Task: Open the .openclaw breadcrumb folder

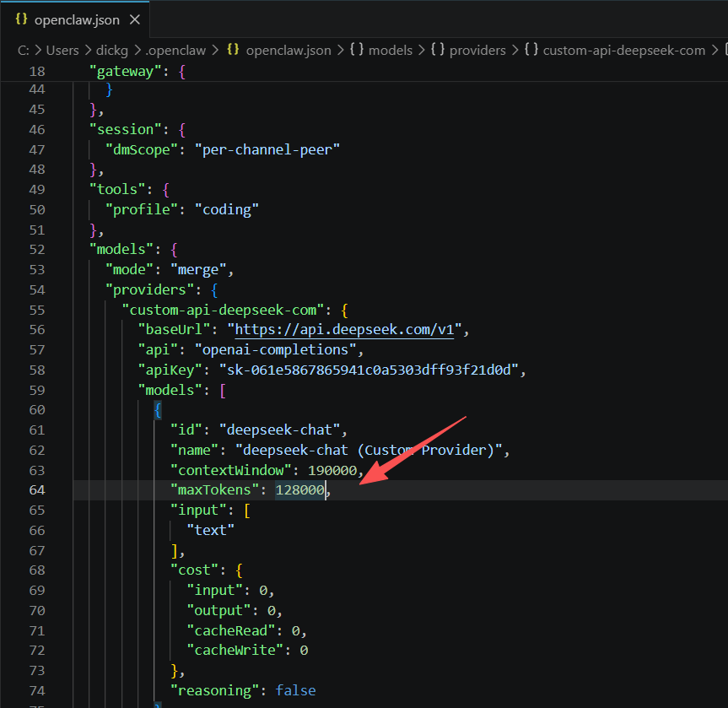Action: point(175,50)
